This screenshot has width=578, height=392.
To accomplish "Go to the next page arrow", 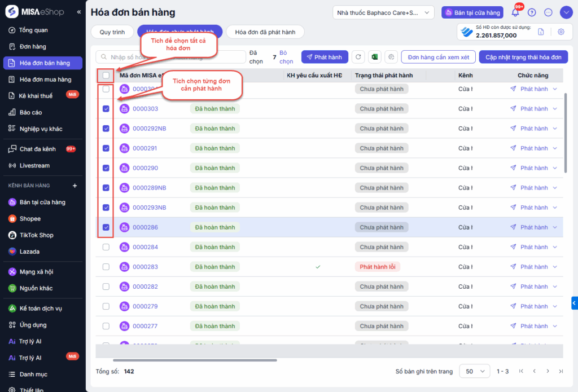I will (548, 371).
